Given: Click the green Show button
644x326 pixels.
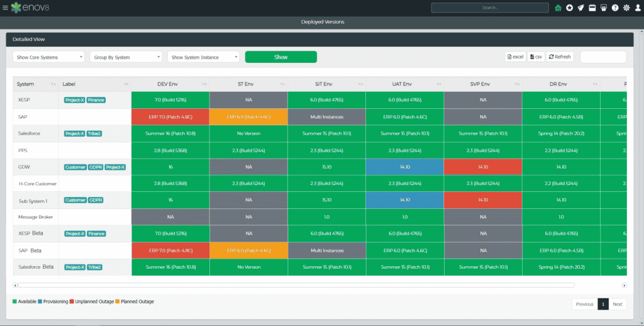Looking at the screenshot, I should pyautogui.click(x=281, y=57).
